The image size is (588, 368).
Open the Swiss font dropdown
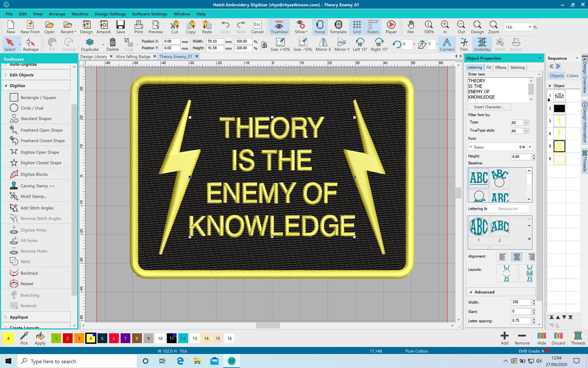pyautogui.click(x=530, y=147)
